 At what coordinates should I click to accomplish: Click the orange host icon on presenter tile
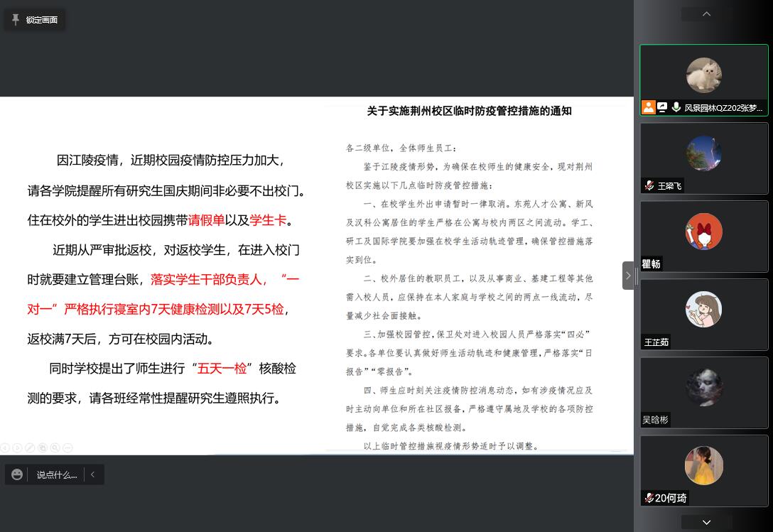648,107
